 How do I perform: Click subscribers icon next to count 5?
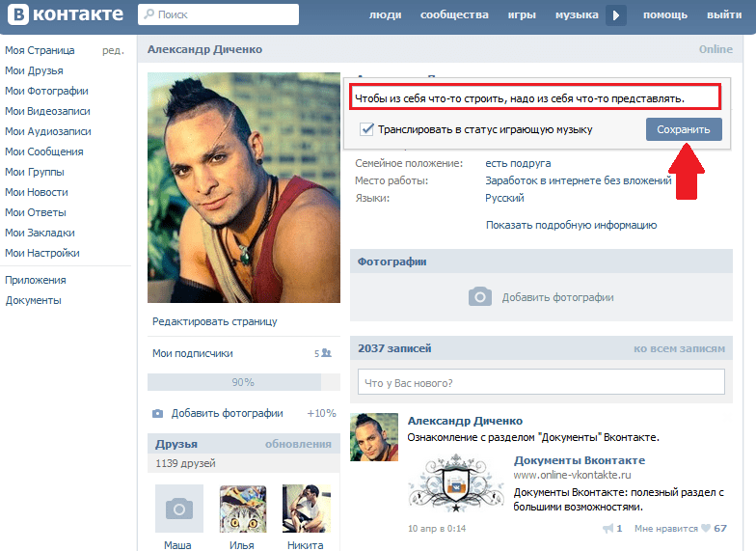tap(326, 353)
